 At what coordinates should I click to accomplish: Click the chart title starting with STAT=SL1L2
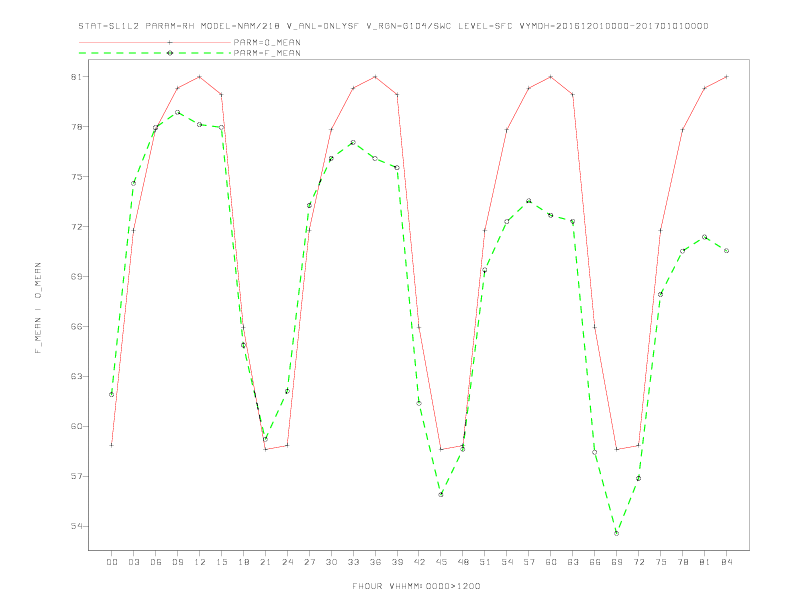click(393, 26)
